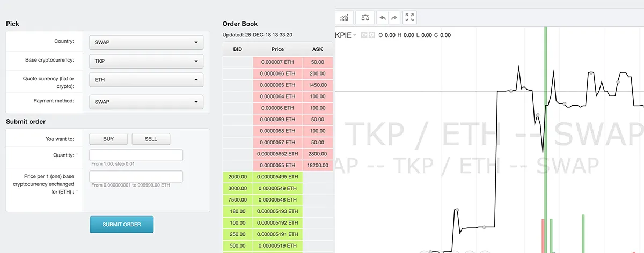
Task: Click ask amount 1450.00
Action: coord(318,85)
